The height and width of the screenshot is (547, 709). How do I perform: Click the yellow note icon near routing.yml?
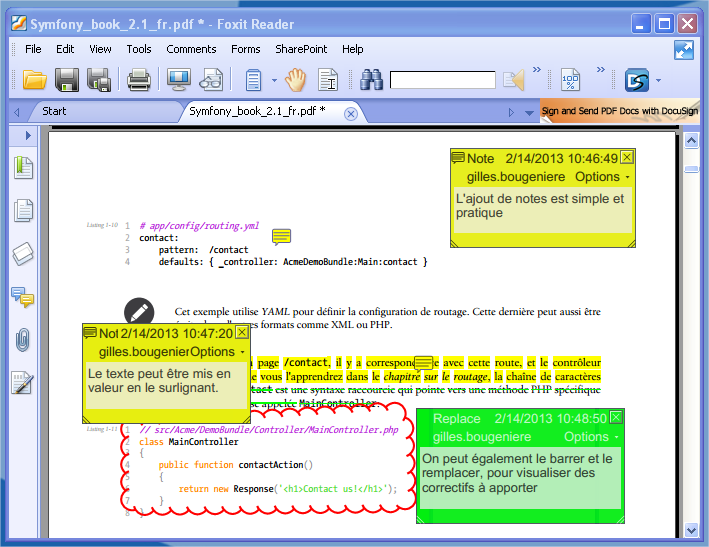[x=281, y=237]
